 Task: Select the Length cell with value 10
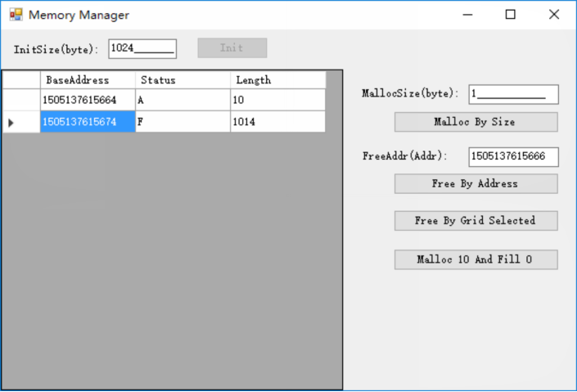coord(277,100)
